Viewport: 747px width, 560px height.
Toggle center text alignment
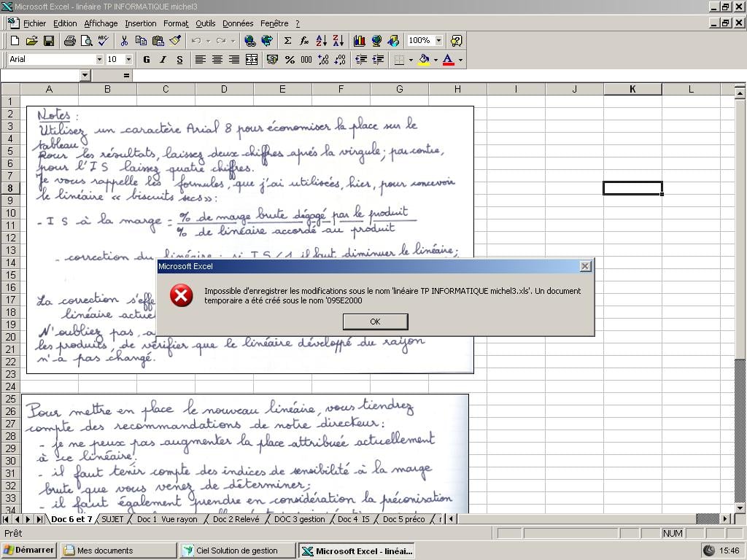217,60
